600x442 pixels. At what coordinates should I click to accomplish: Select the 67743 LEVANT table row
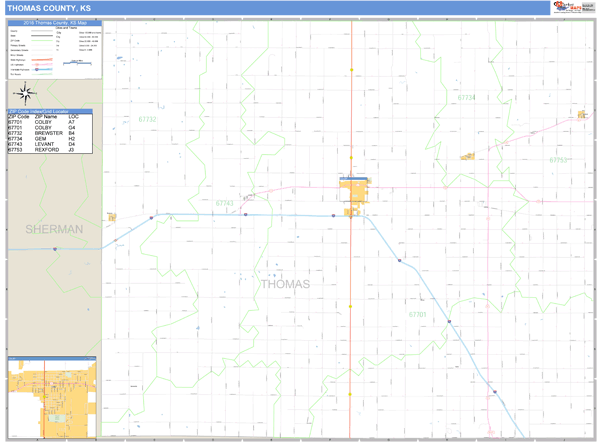tap(50, 144)
